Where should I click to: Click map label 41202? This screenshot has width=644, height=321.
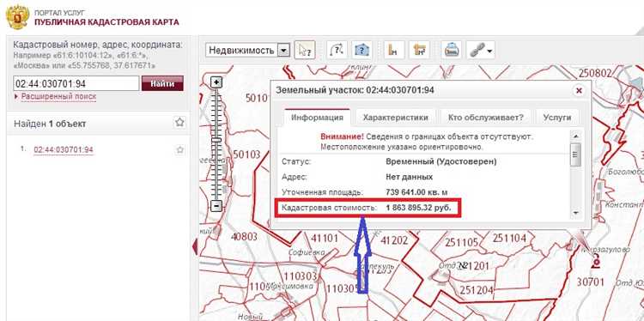(x=394, y=240)
